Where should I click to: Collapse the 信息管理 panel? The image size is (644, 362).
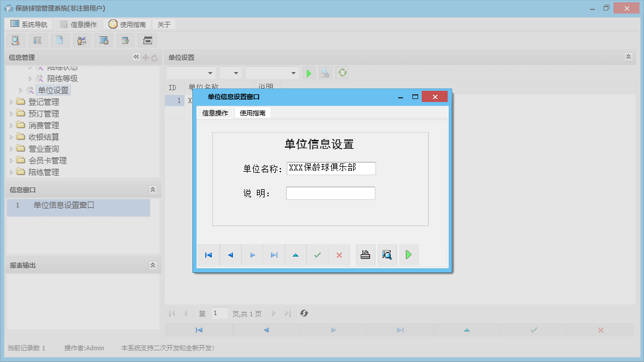point(135,57)
